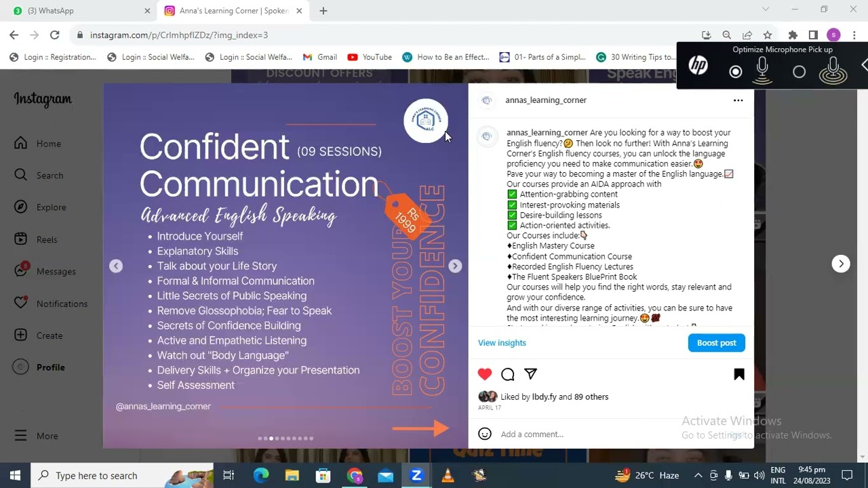The width and height of the screenshot is (868, 488).
Task: Click the avatar beside the post header username
Action: 486,100
